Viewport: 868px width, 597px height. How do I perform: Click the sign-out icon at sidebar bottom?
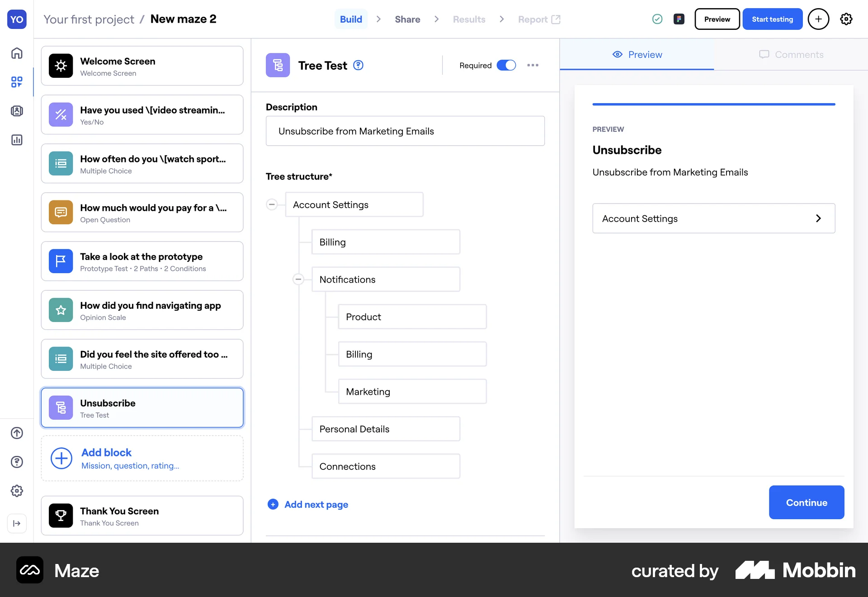[x=17, y=523]
